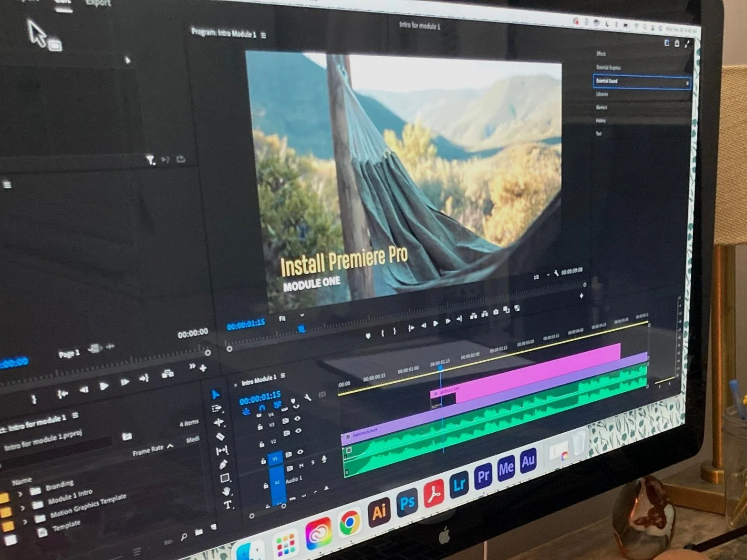Toggle linked selection in timeline

click(x=277, y=405)
